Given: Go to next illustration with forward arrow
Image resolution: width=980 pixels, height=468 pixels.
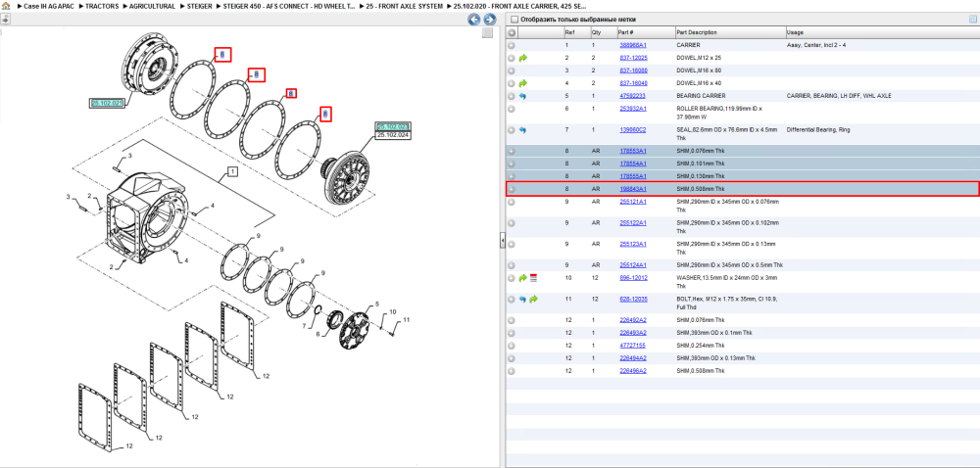Looking at the screenshot, I should coord(489,20).
